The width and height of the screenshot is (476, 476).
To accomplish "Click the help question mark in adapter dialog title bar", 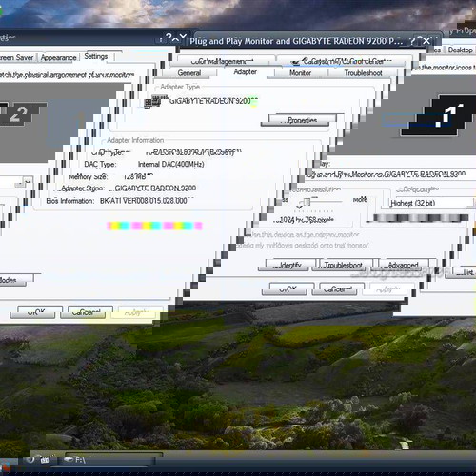I will (412, 41).
